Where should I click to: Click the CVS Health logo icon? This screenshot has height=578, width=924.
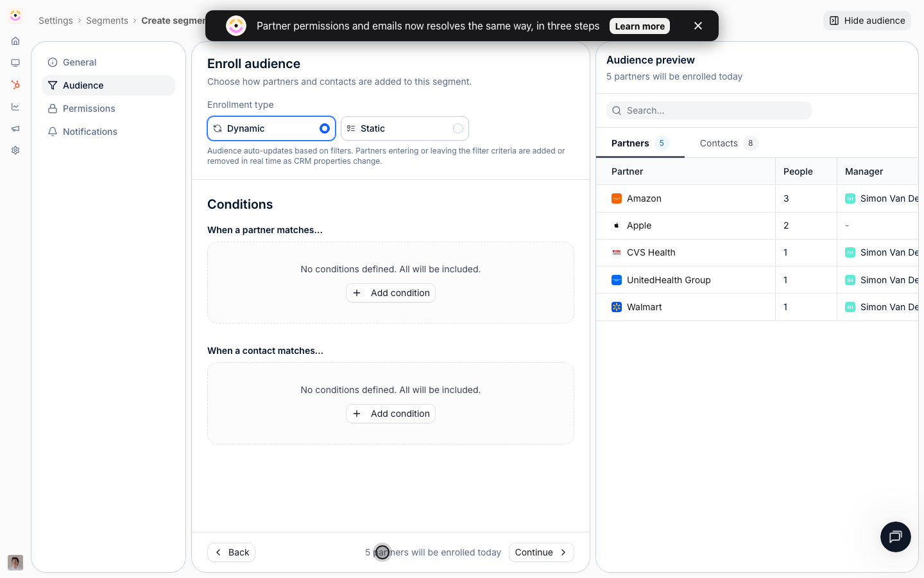[x=617, y=252]
